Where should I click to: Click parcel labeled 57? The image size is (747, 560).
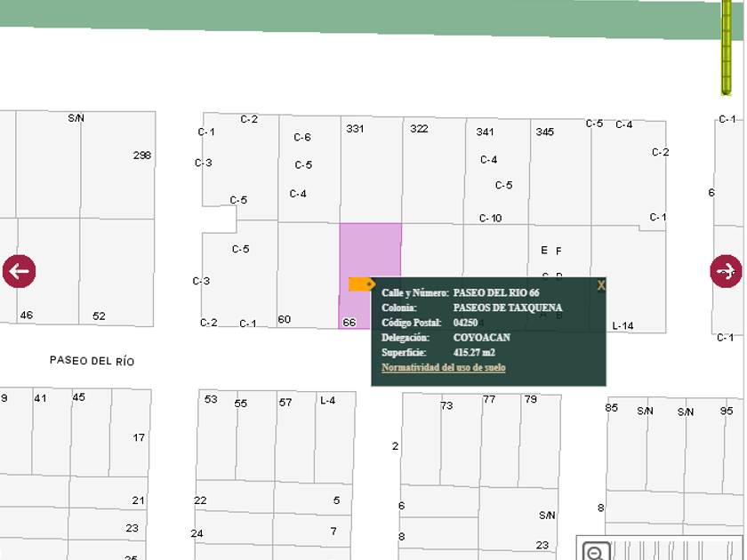pyautogui.click(x=285, y=403)
